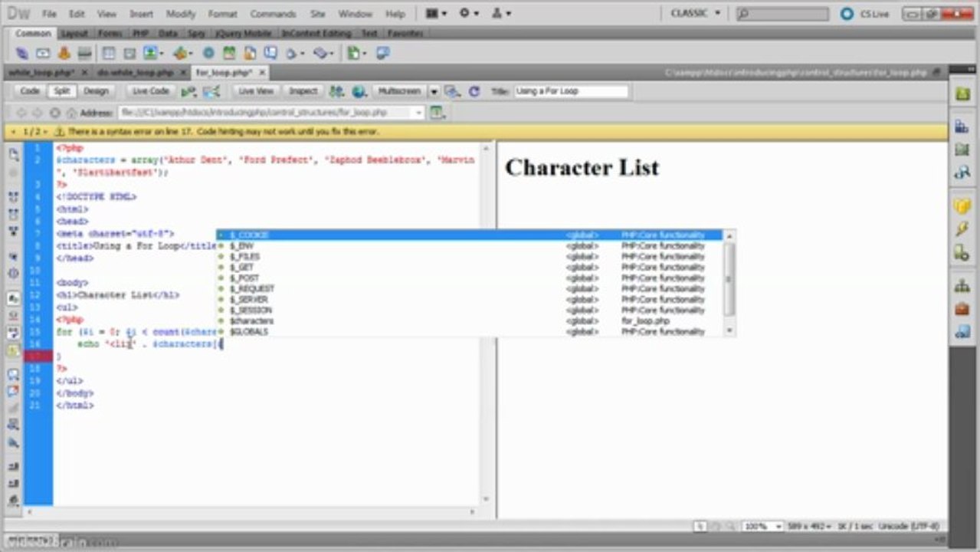Click the search field in the title bar
980x552 pixels.
783,13
